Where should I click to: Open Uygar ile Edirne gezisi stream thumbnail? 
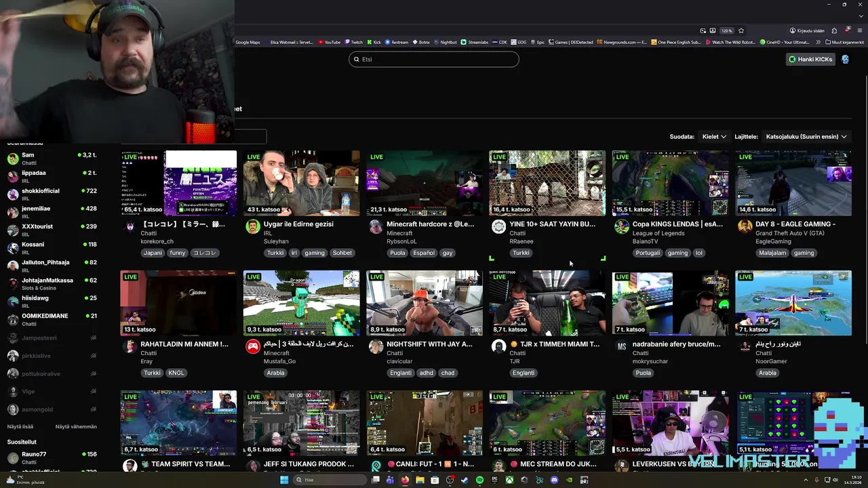(x=302, y=183)
